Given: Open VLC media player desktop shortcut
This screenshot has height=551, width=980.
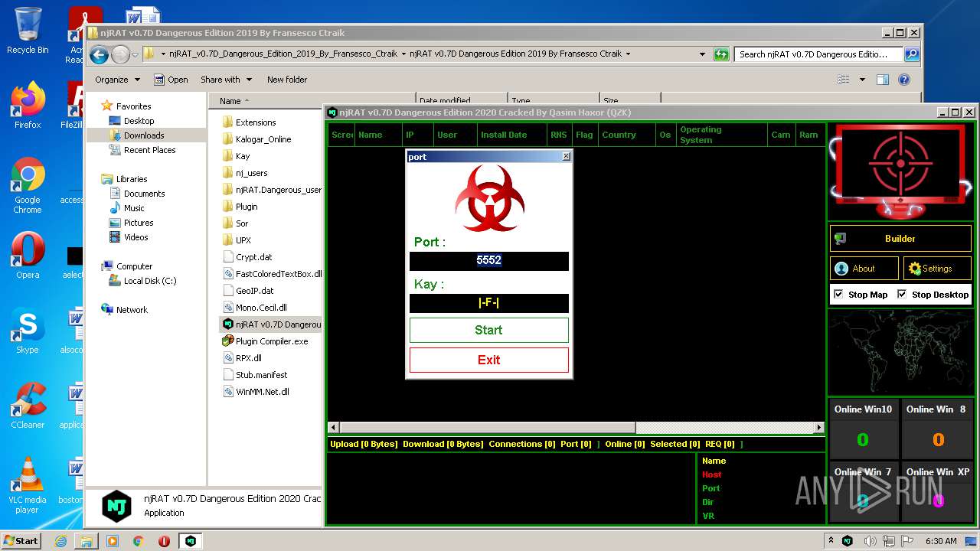Looking at the screenshot, I should pos(28,484).
